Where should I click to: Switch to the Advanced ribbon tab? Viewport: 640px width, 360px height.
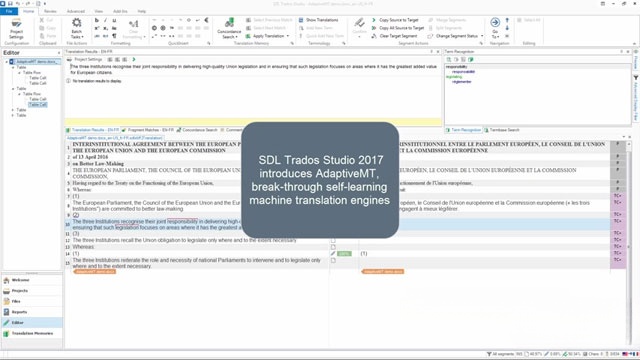coord(76,11)
